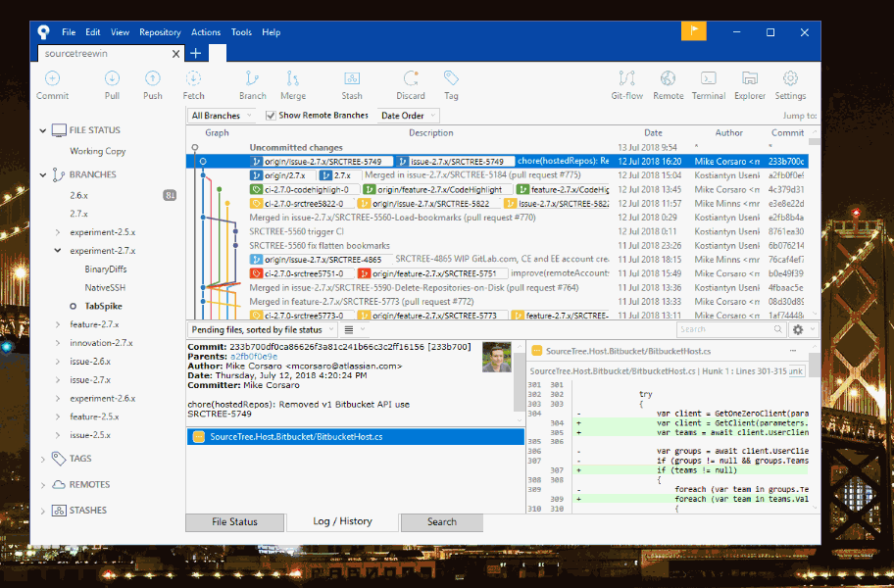Click the Tag toolbar icon
The width and height of the screenshot is (894, 588).
coord(451,79)
